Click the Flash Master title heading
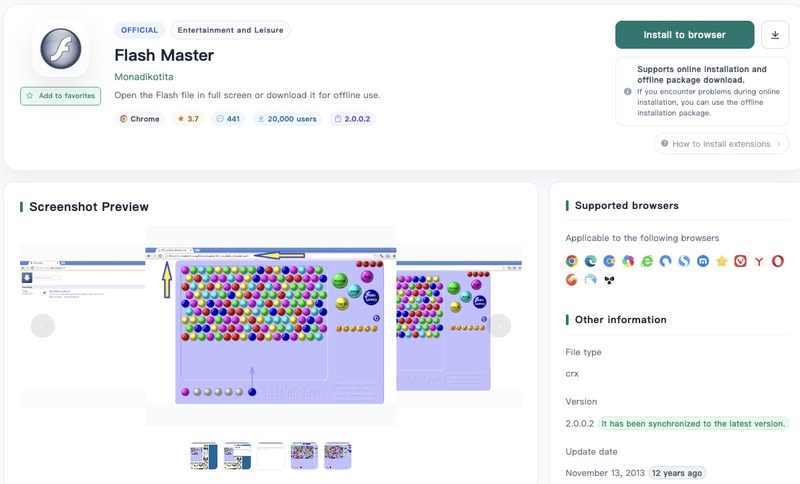800x484 pixels. [x=164, y=55]
